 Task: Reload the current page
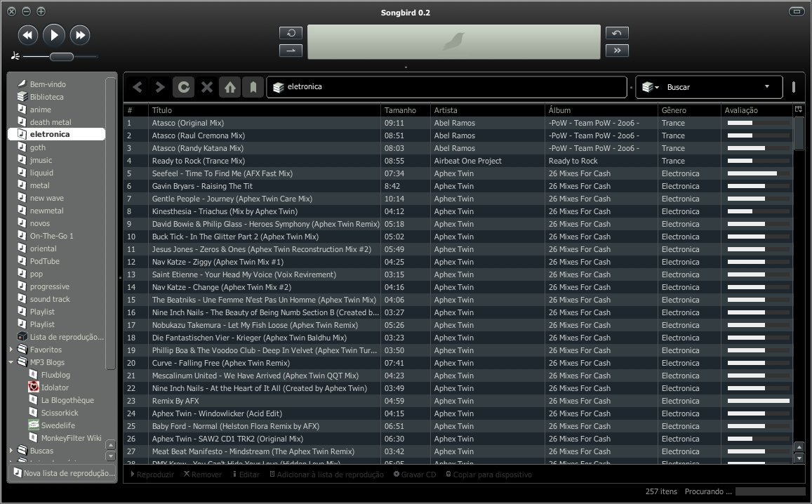[x=183, y=87]
